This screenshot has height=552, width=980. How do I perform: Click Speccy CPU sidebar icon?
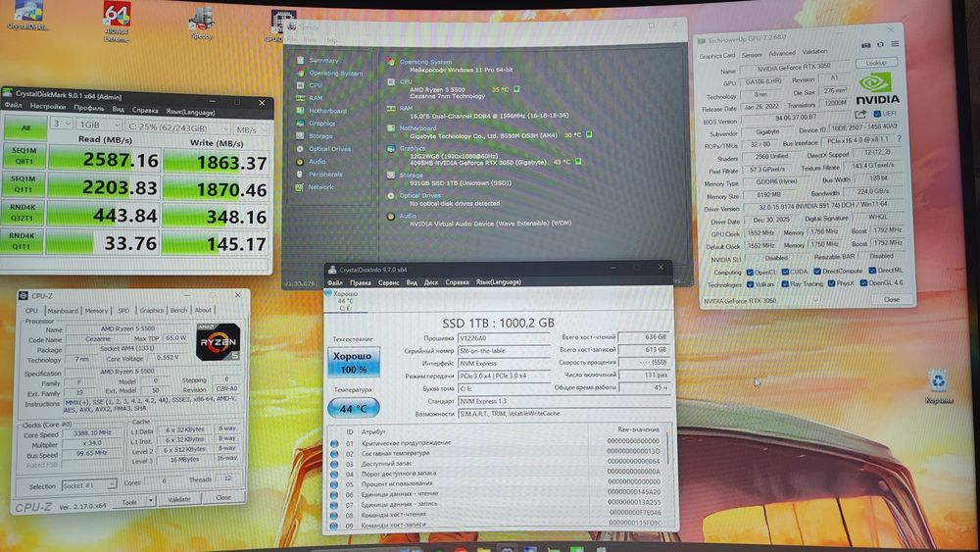point(300,85)
